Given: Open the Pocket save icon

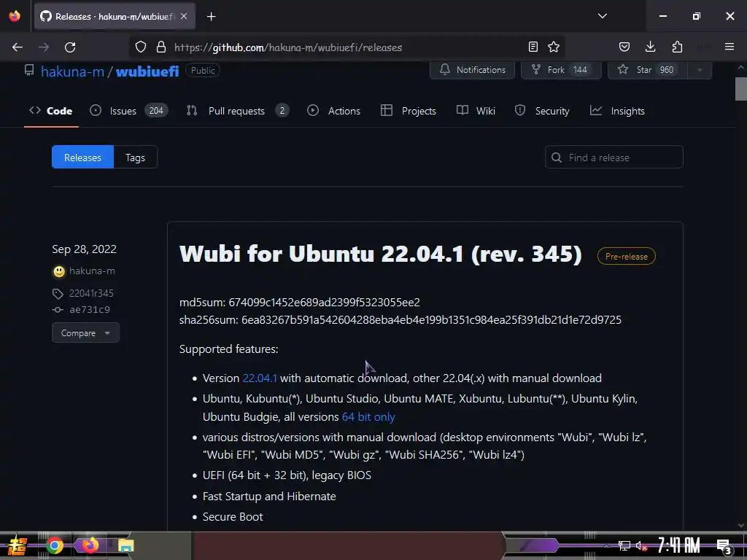Looking at the screenshot, I should point(624,47).
